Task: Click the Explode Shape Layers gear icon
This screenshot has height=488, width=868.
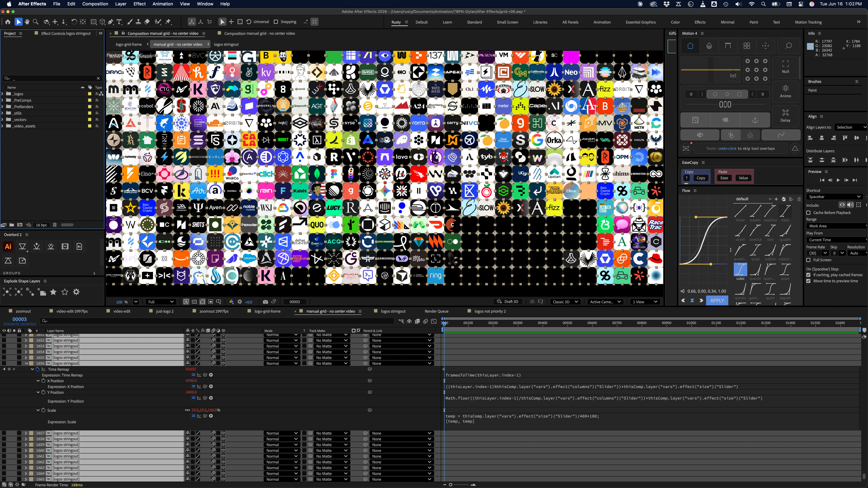Action: point(76,292)
